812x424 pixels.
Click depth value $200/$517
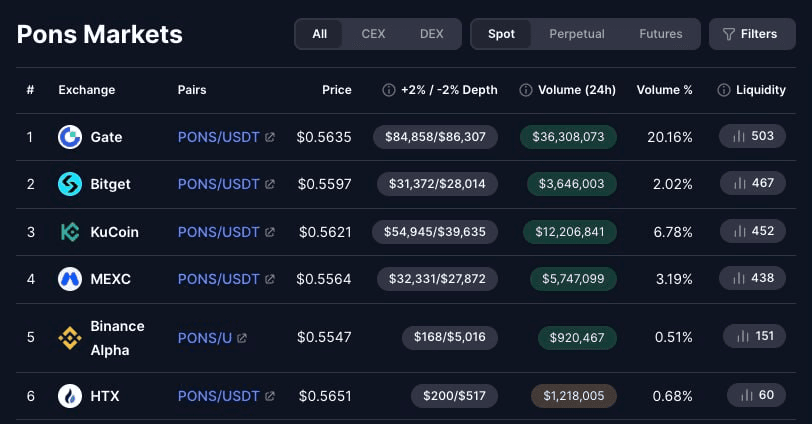(455, 396)
